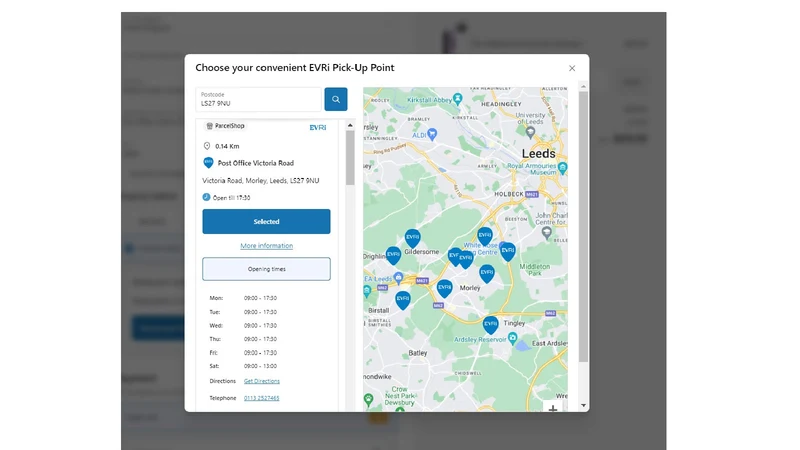This screenshot has width=800, height=450.
Task: Click the Open till 17:30 text
Action: coord(232,198)
